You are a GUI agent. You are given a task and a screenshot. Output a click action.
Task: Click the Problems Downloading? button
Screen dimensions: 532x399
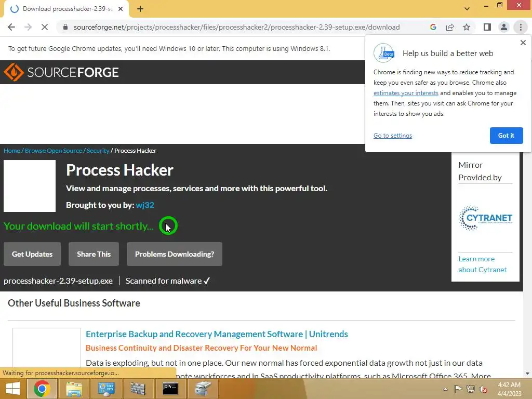175,254
